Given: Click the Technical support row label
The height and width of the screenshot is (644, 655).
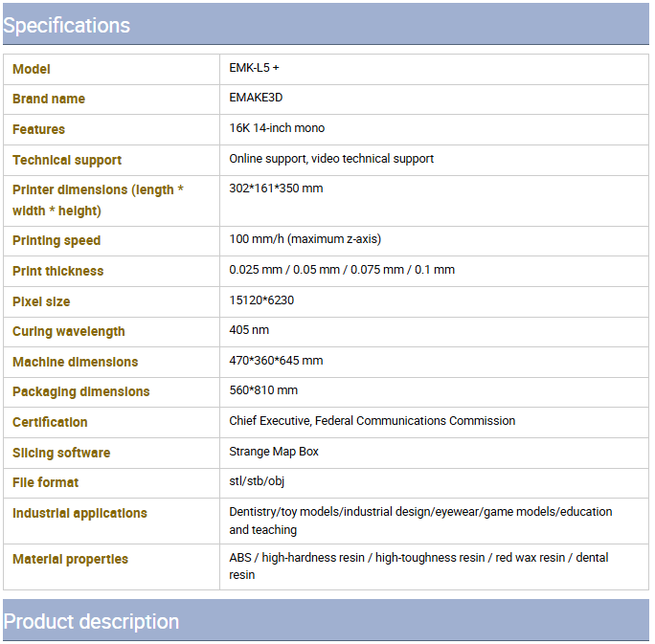Looking at the screenshot, I should pos(67,160).
